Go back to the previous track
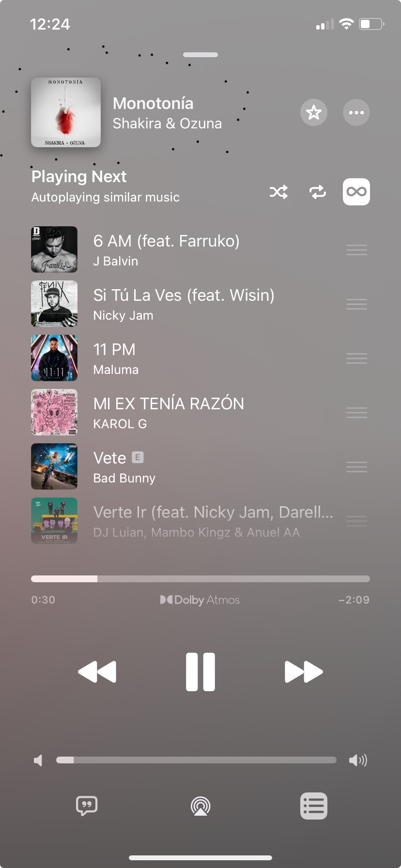The height and width of the screenshot is (868, 401). pos(97,672)
